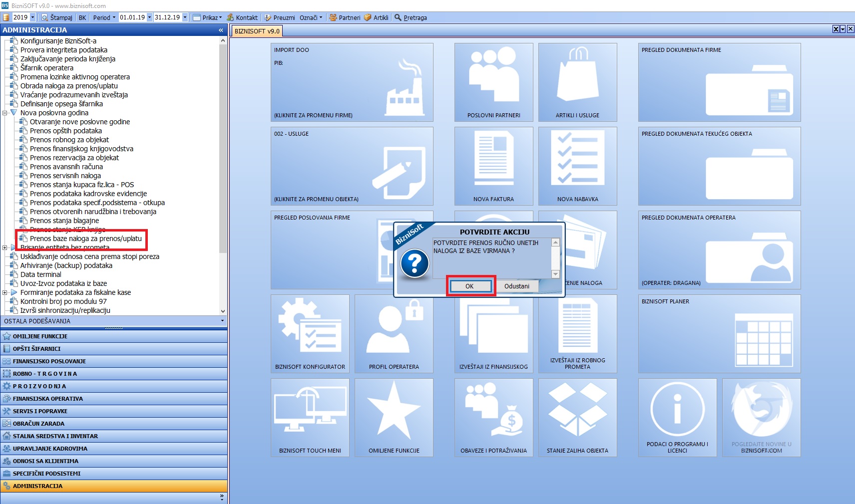The height and width of the screenshot is (504, 855).
Task: Open Pregled dokumenata tekućeg objekta tile
Action: coord(719,166)
